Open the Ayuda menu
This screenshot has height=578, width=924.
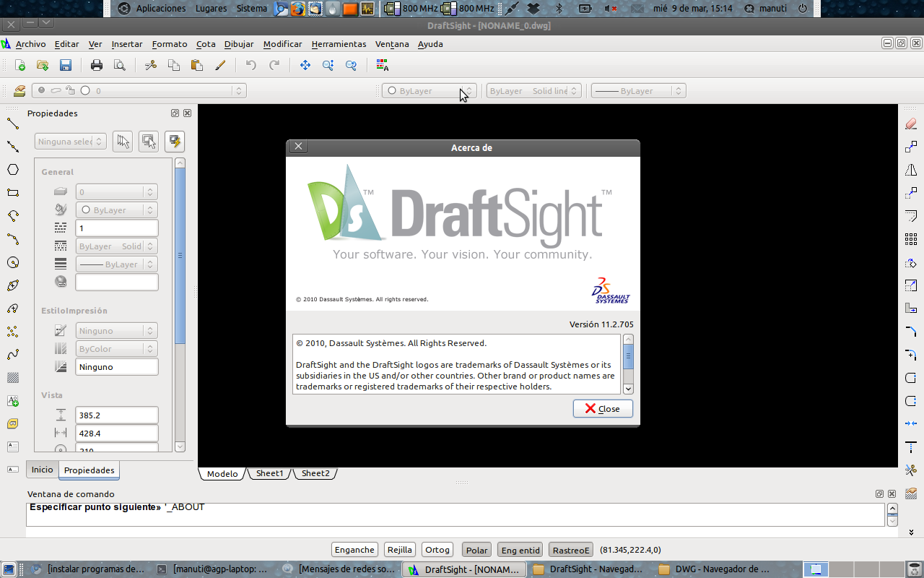pos(430,44)
